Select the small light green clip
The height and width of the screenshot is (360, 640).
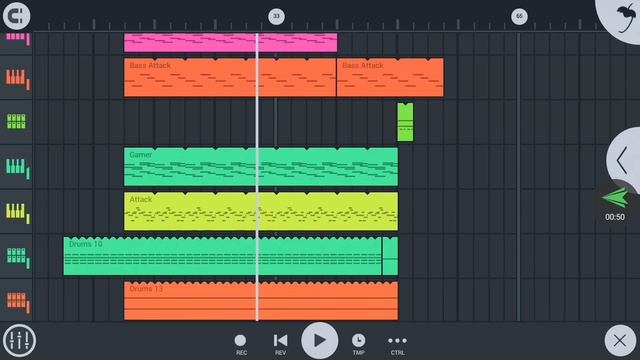405,122
